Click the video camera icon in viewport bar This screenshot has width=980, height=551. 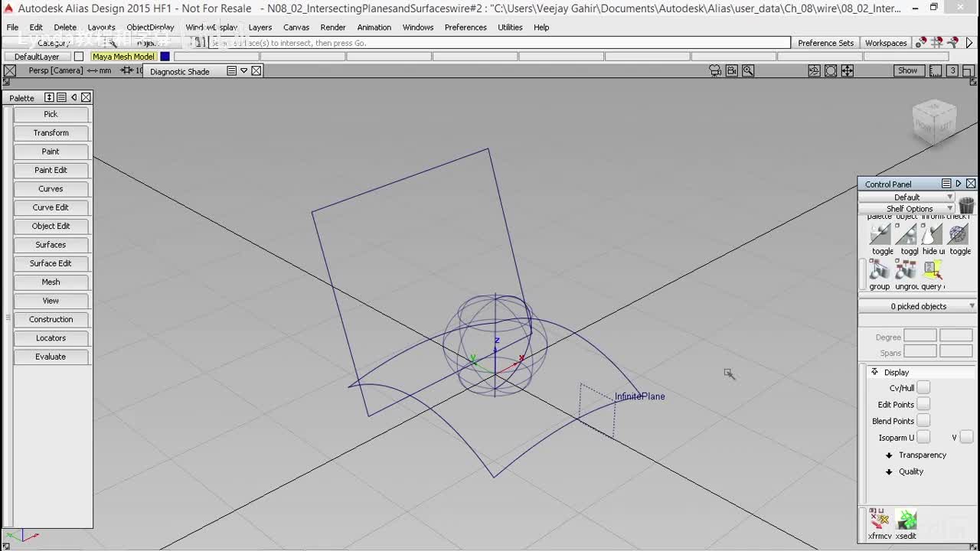click(732, 70)
